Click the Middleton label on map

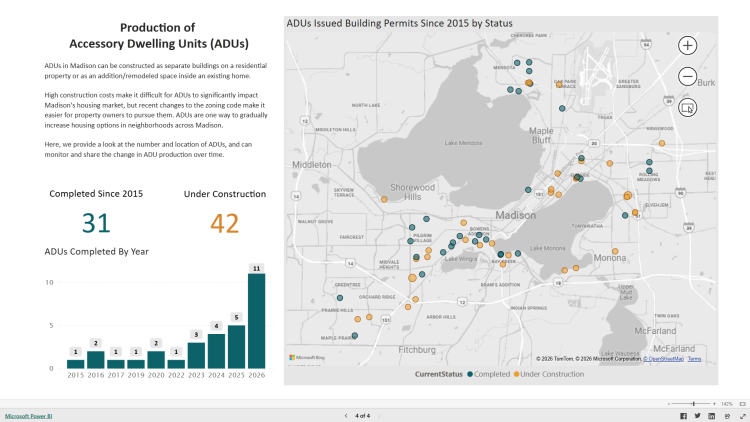click(312, 165)
